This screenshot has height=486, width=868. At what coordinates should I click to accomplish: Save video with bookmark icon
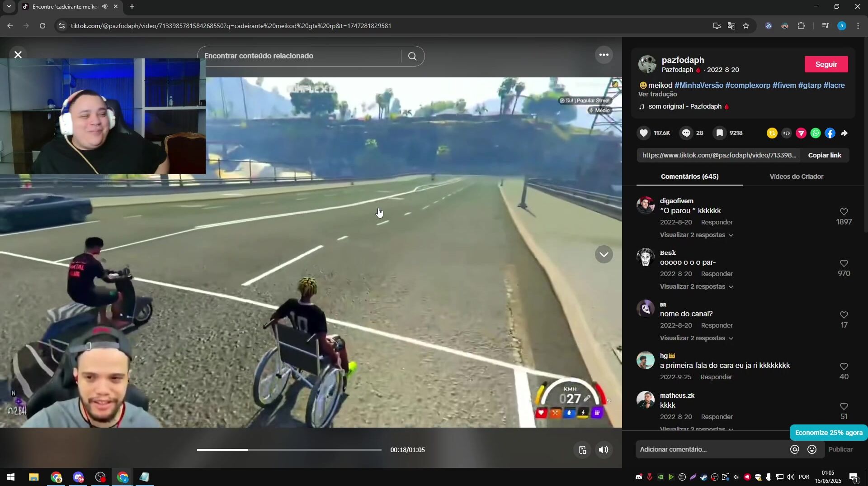tap(720, 133)
